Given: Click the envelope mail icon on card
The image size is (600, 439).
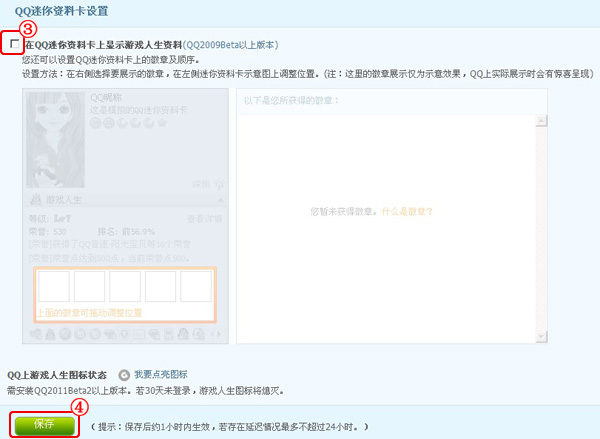Looking at the screenshot, I should 139,335.
